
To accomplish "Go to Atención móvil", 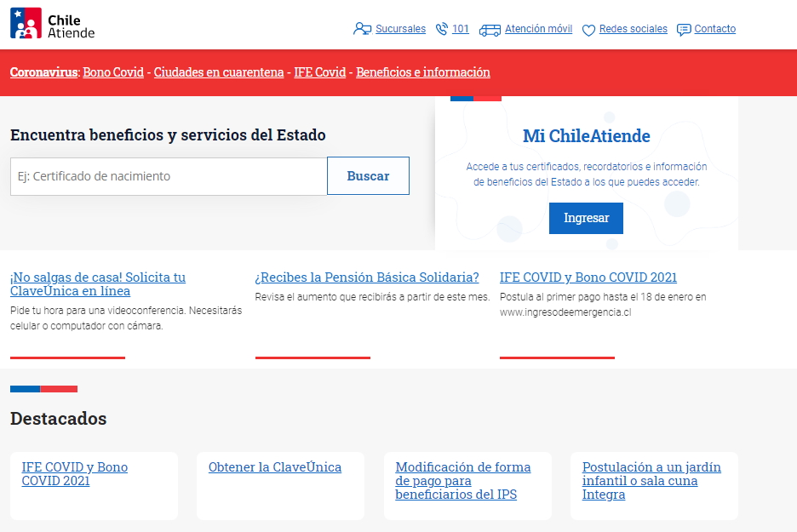I will pos(538,29).
